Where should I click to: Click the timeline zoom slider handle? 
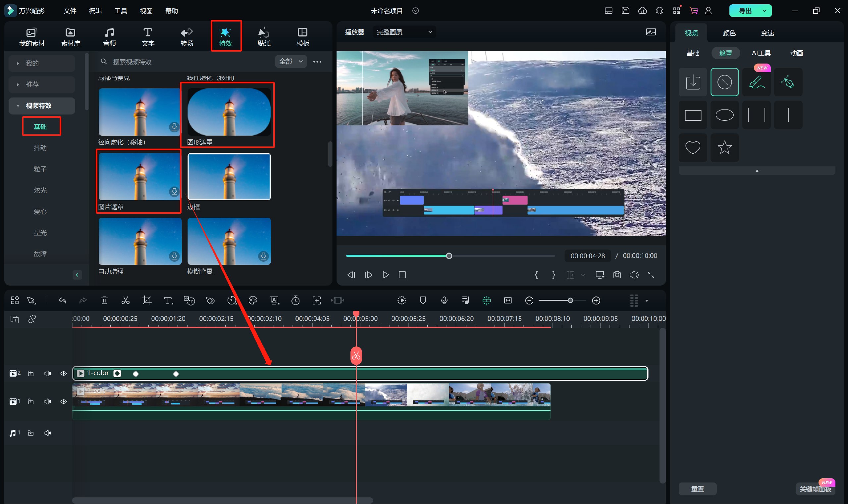[x=570, y=300]
